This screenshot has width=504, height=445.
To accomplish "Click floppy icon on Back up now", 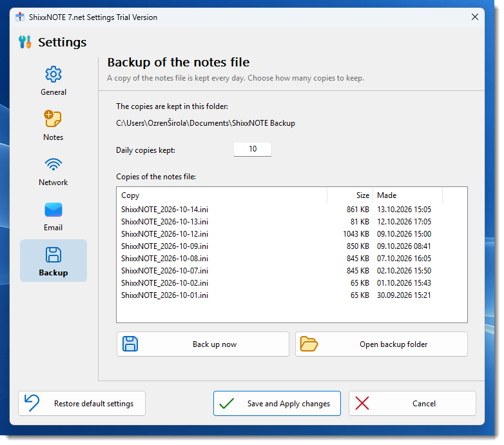I will click(x=130, y=344).
